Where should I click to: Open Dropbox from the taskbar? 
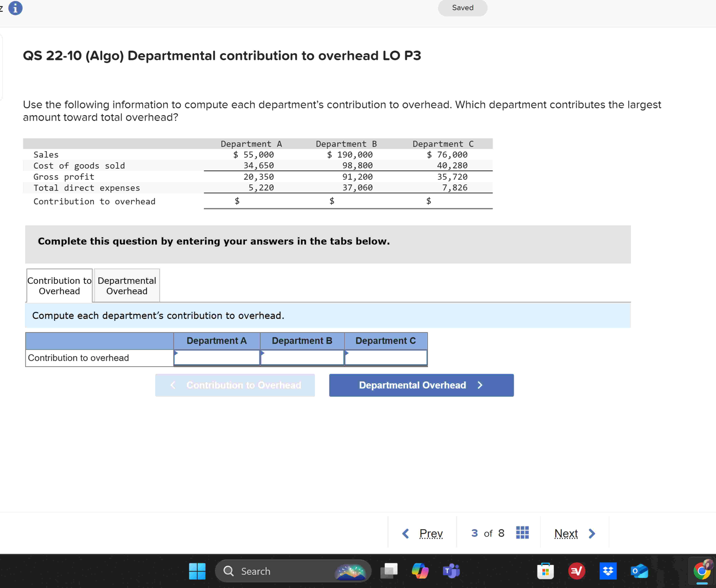(x=608, y=571)
